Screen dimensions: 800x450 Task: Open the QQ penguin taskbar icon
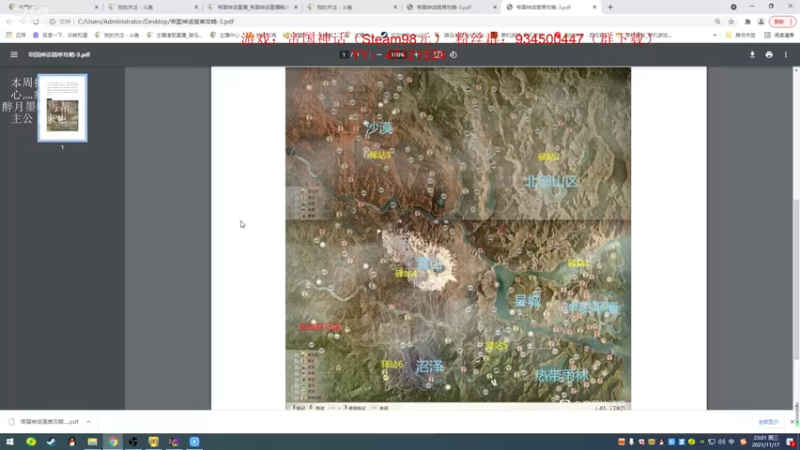[x=72, y=442]
